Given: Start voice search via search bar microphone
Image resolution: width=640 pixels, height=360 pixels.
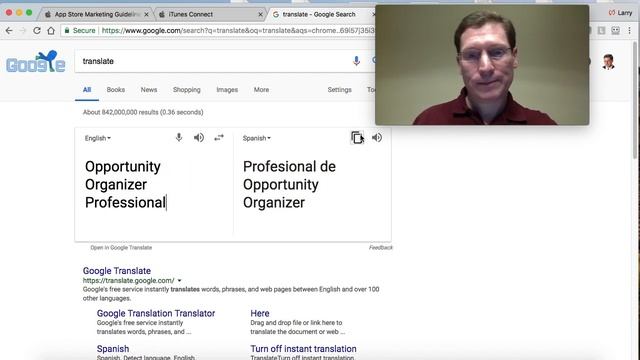Looking at the screenshot, I should 356,61.
